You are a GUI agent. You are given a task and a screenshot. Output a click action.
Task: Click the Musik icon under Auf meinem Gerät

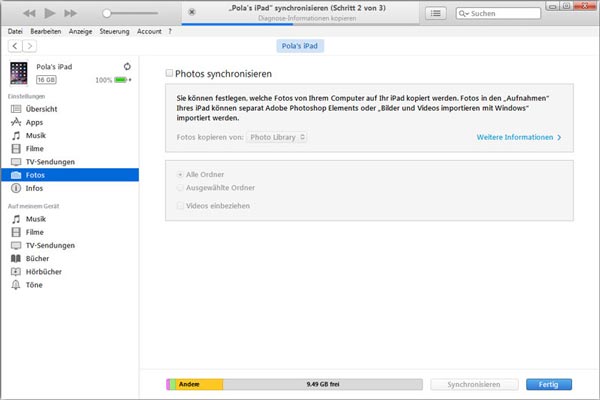point(16,219)
